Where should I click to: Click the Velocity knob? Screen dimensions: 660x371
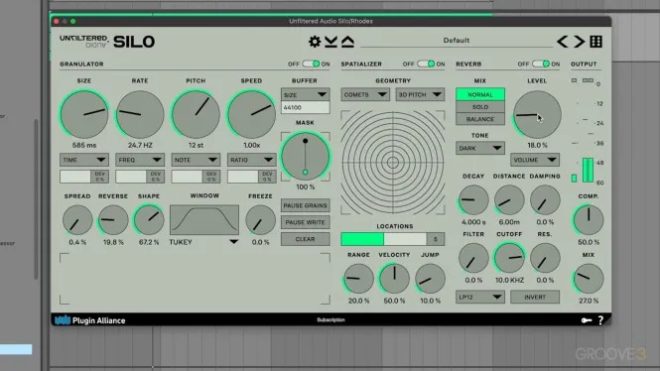click(394, 279)
